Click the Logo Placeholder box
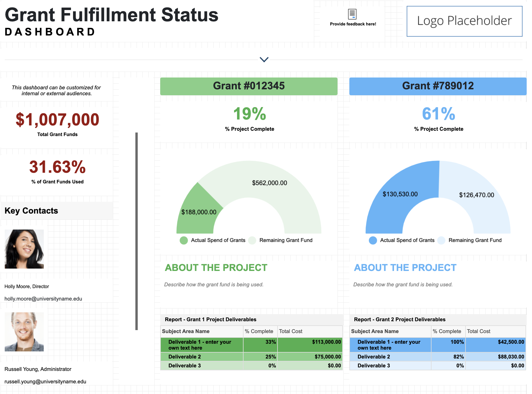This screenshot has height=394, width=532. coord(464,21)
